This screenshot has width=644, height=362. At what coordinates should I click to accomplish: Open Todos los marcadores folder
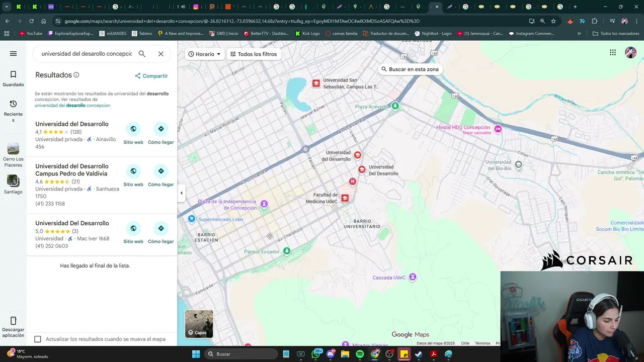click(616, 33)
